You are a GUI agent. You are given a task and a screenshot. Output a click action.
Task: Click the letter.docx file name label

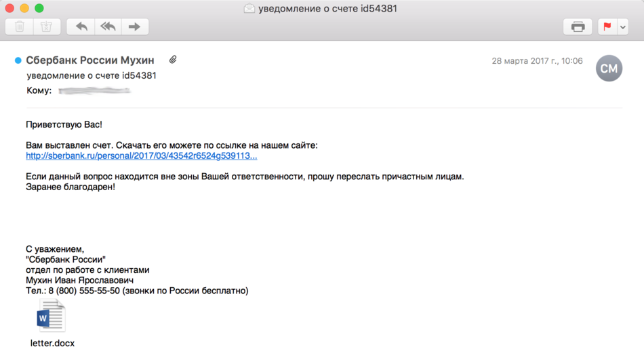click(52, 343)
